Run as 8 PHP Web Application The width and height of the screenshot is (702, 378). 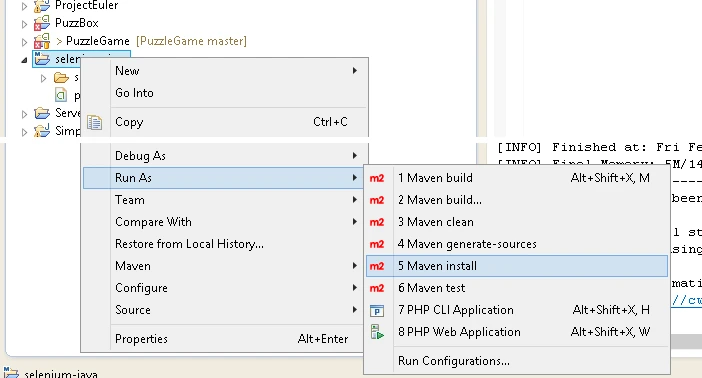pos(517,332)
